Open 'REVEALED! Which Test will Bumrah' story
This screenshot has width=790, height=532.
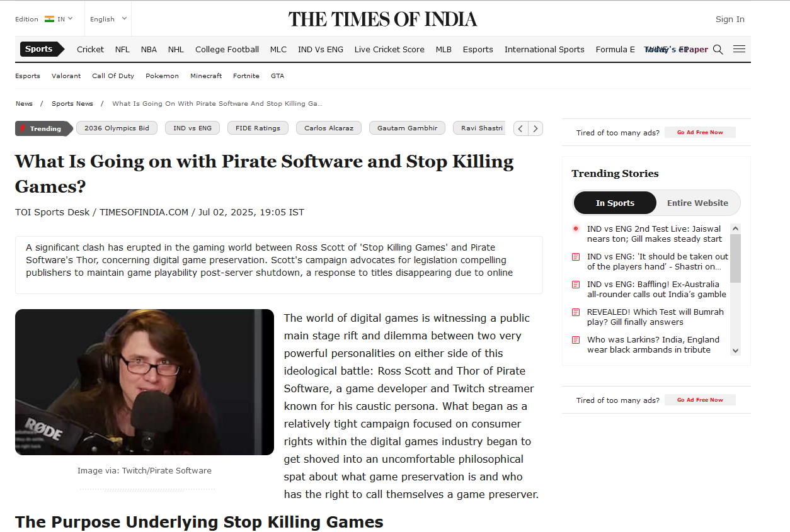tap(655, 317)
